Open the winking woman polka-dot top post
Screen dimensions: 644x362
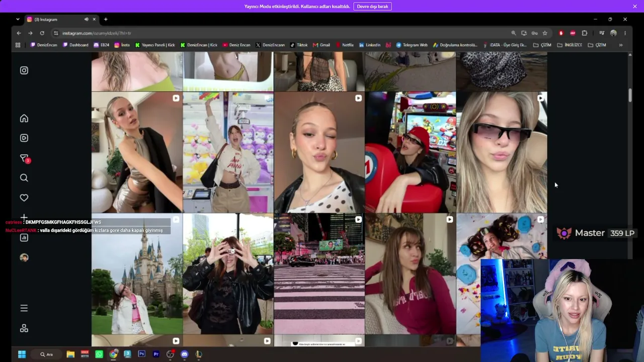[x=319, y=152]
